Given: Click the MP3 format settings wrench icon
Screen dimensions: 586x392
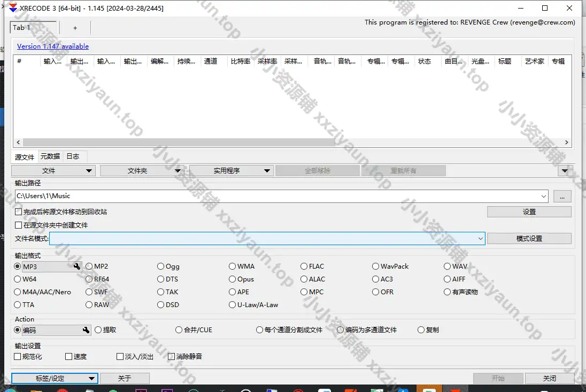Looking at the screenshot, I should point(77,266).
